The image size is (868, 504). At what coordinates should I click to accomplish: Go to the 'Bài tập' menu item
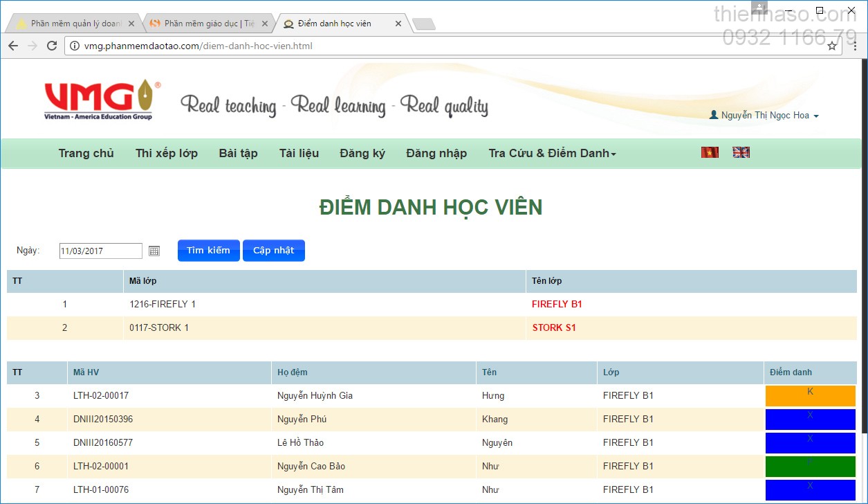pyautogui.click(x=238, y=153)
